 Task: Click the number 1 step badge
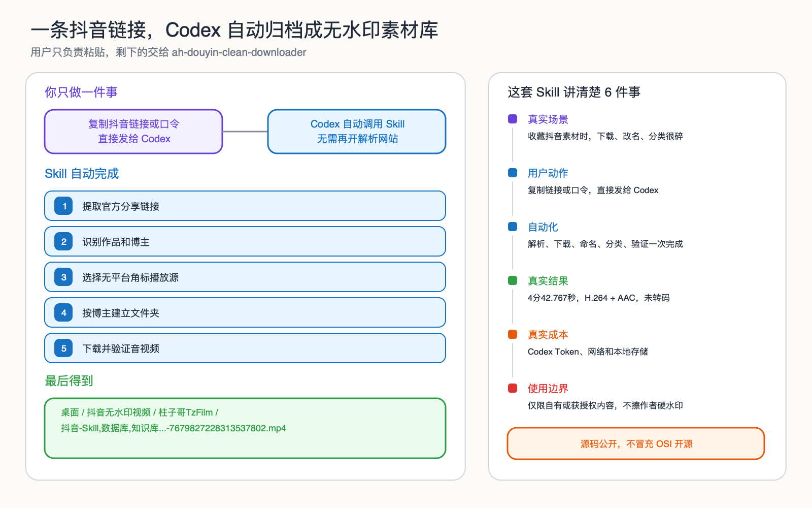(63, 206)
